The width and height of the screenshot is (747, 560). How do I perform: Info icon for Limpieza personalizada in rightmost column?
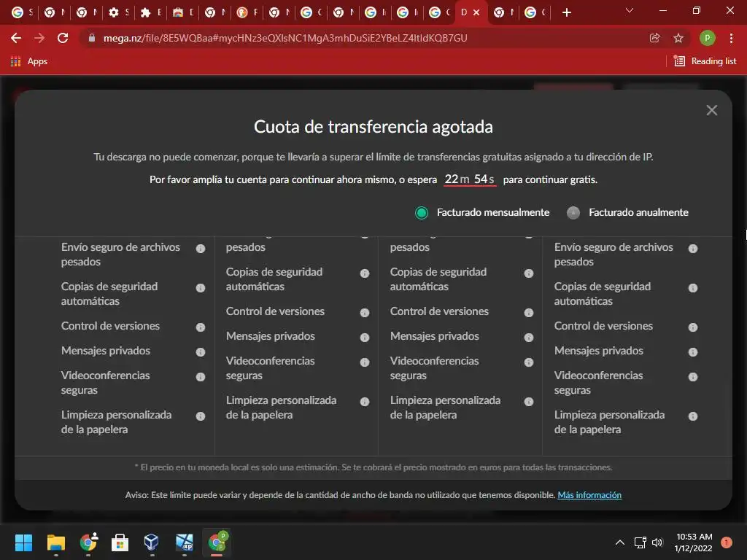[693, 416]
